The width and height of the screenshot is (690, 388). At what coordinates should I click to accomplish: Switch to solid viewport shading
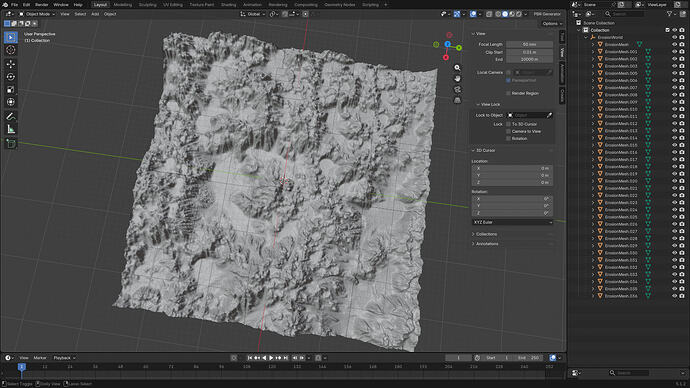[505, 14]
